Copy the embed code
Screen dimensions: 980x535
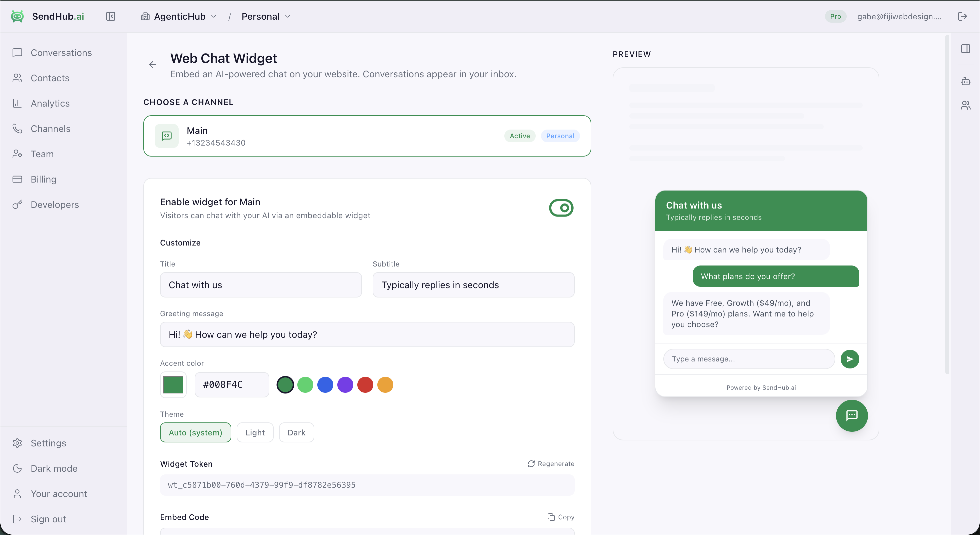(561, 517)
